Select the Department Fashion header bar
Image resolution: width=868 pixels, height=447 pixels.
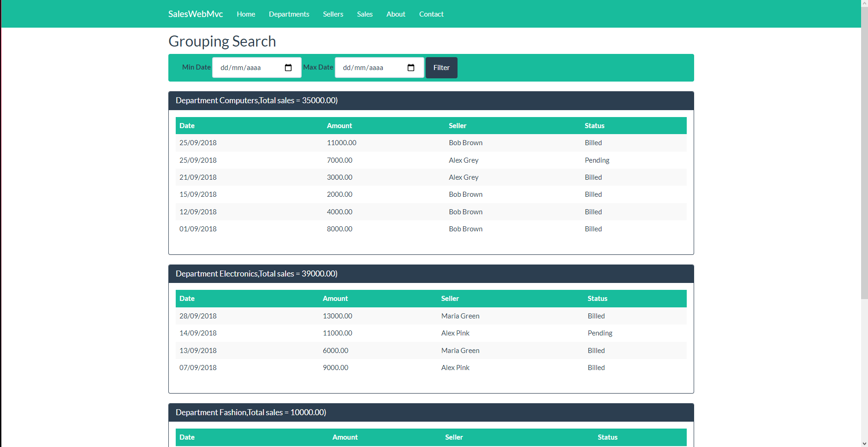click(430, 412)
